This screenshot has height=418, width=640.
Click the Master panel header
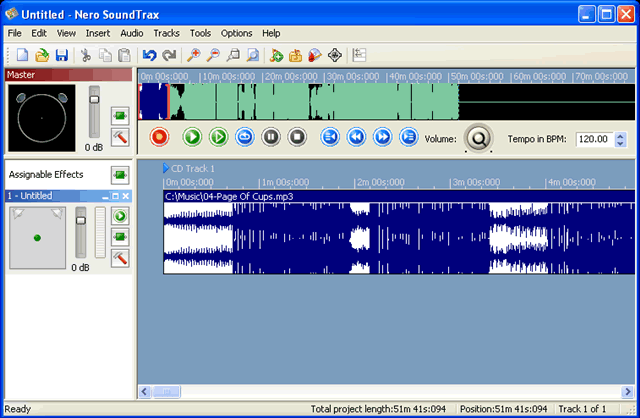[69, 75]
